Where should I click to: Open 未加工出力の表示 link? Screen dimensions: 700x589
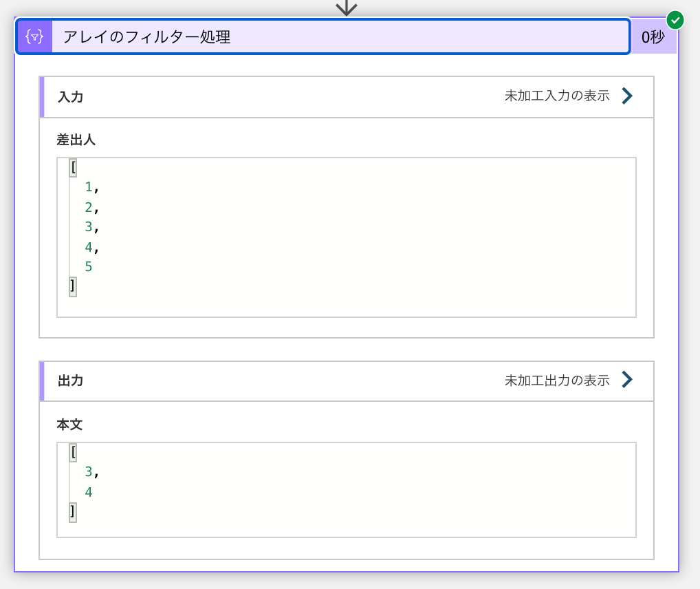coord(557,381)
